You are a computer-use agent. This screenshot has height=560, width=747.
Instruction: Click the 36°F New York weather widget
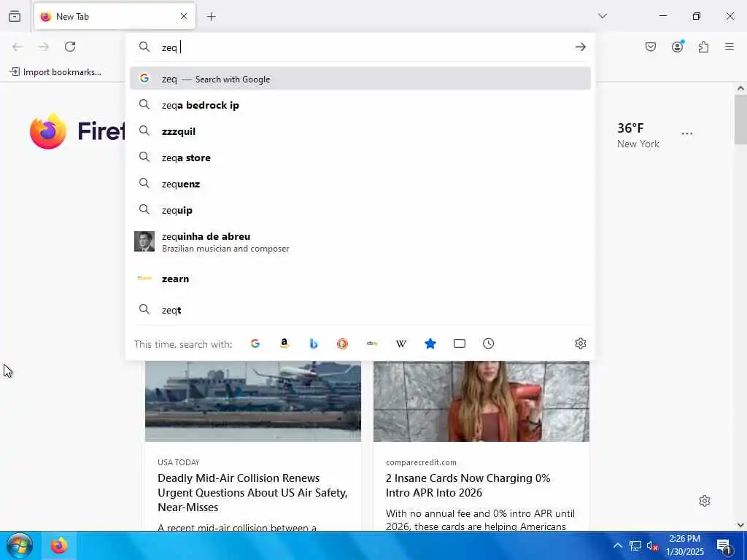[x=638, y=135]
